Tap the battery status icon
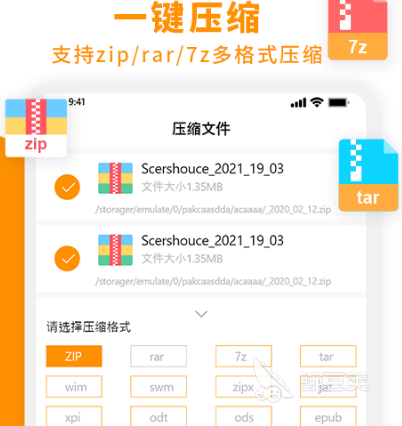The image size is (402, 426). pyautogui.click(x=338, y=103)
